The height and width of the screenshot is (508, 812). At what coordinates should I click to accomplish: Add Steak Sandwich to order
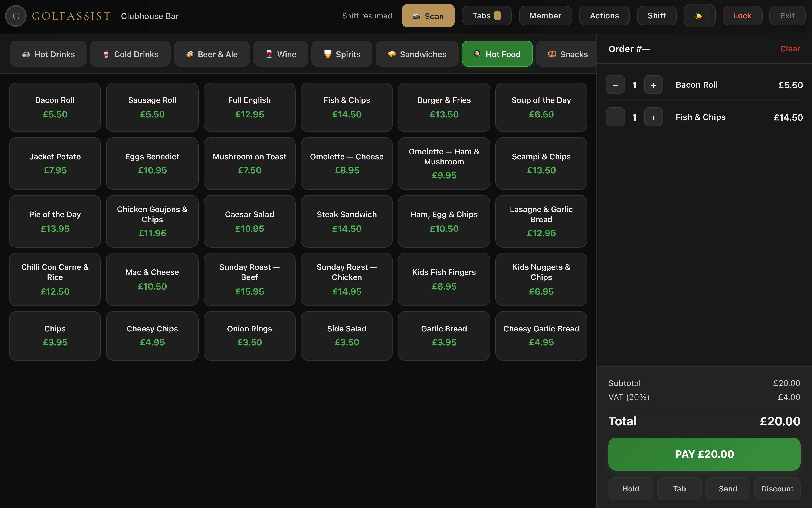[347, 221]
